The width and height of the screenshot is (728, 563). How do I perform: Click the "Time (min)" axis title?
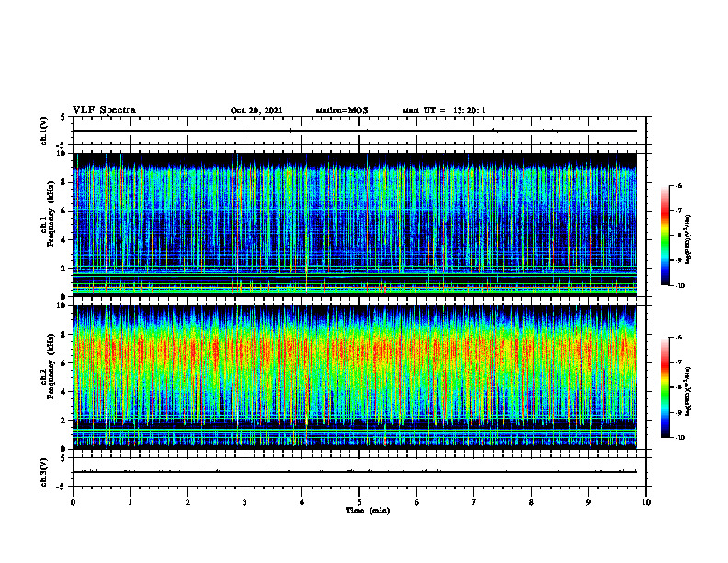tap(368, 511)
